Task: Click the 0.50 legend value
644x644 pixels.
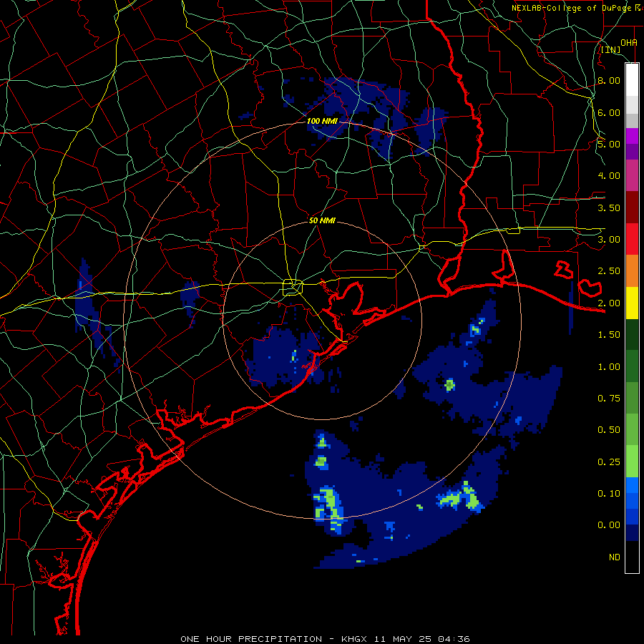Action: (x=609, y=430)
